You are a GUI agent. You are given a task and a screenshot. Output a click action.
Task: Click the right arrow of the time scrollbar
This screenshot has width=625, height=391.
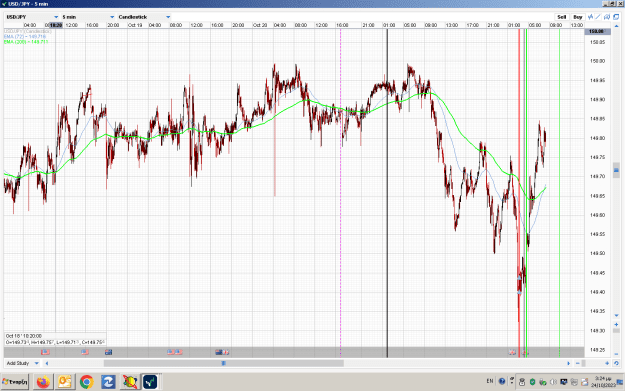[568, 363]
